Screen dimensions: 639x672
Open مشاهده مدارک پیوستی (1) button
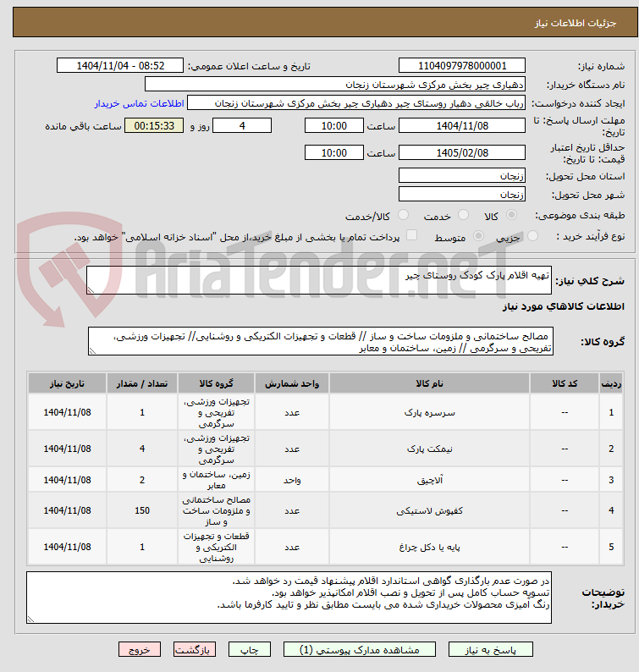[x=360, y=650]
